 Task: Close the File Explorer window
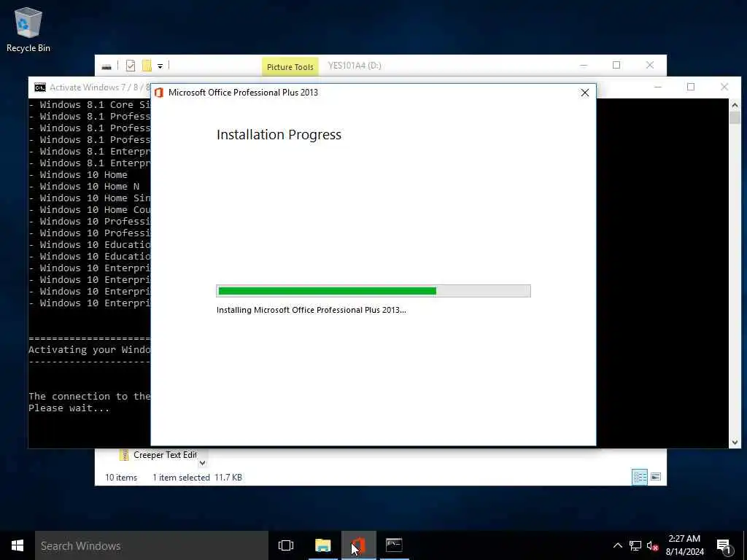(650, 65)
